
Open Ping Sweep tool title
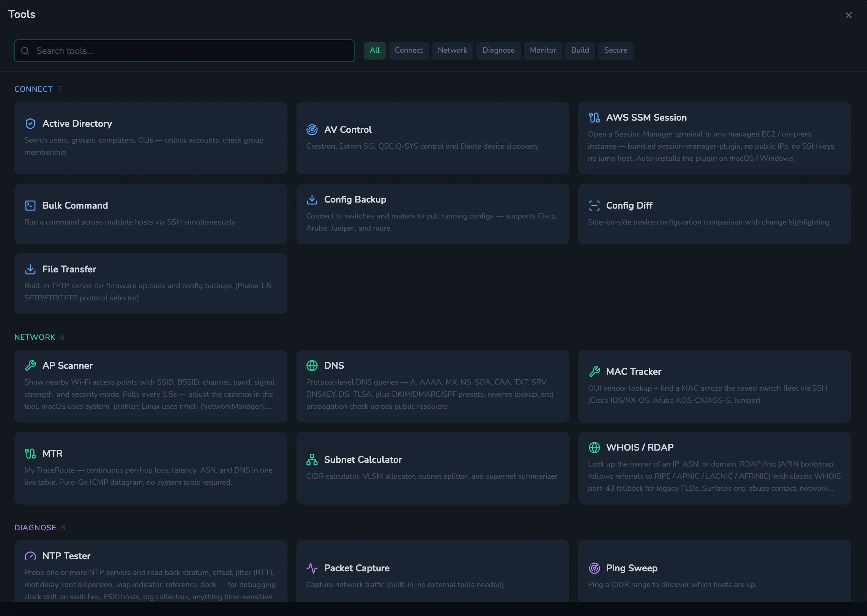(x=632, y=568)
